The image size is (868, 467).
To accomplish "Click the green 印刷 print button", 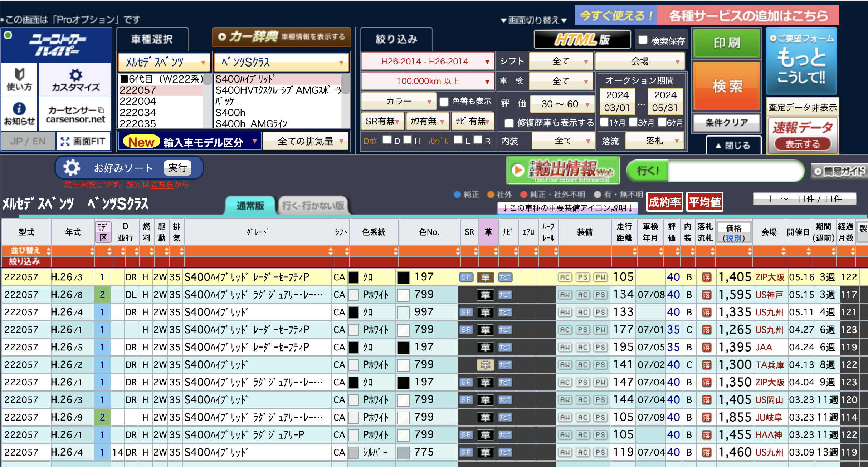I will point(727,43).
